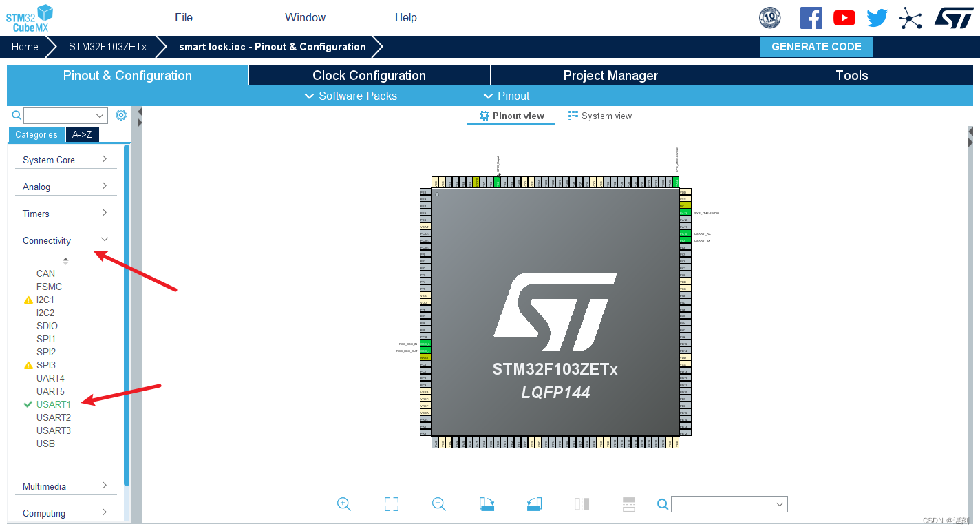The height and width of the screenshot is (531, 980).
Task: Rotate the chip counterclockwise
Action: [534, 503]
